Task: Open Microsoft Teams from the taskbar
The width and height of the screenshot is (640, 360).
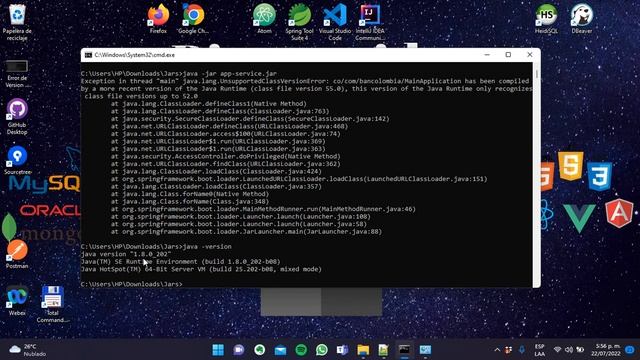Action: [342, 350]
